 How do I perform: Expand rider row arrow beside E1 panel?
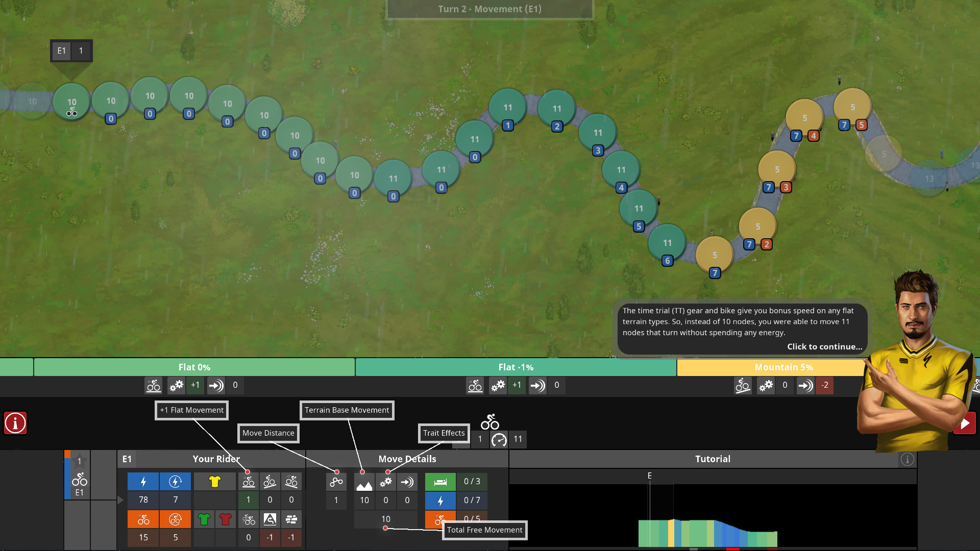tap(120, 500)
